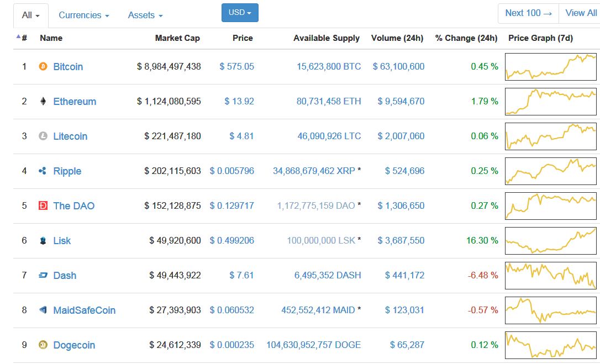This screenshot has width=600, height=364.
Task: Click the red DAO logo icon
Action: [x=43, y=205]
